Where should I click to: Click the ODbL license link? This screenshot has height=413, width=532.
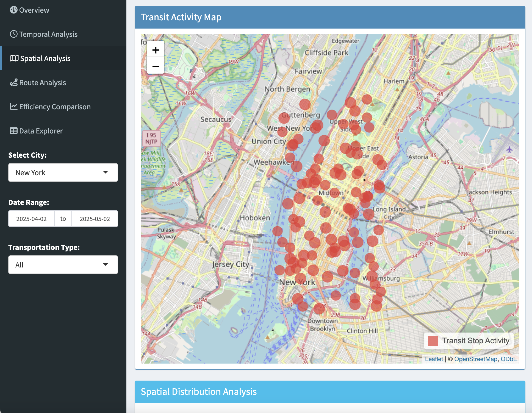(x=508, y=359)
